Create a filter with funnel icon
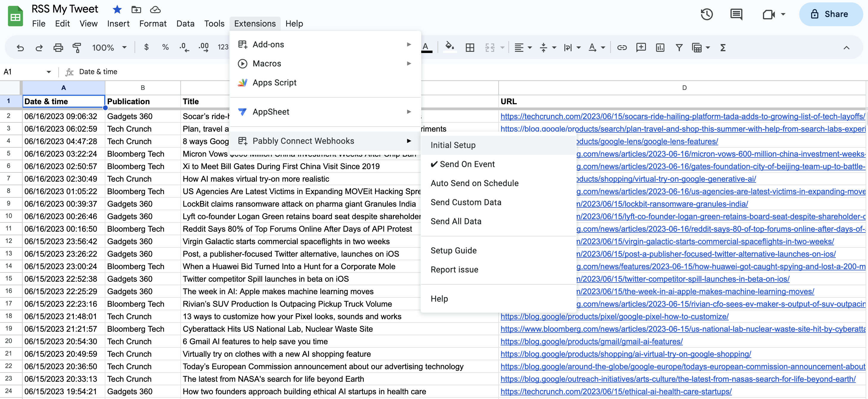The image size is (868, 399). 679,48
